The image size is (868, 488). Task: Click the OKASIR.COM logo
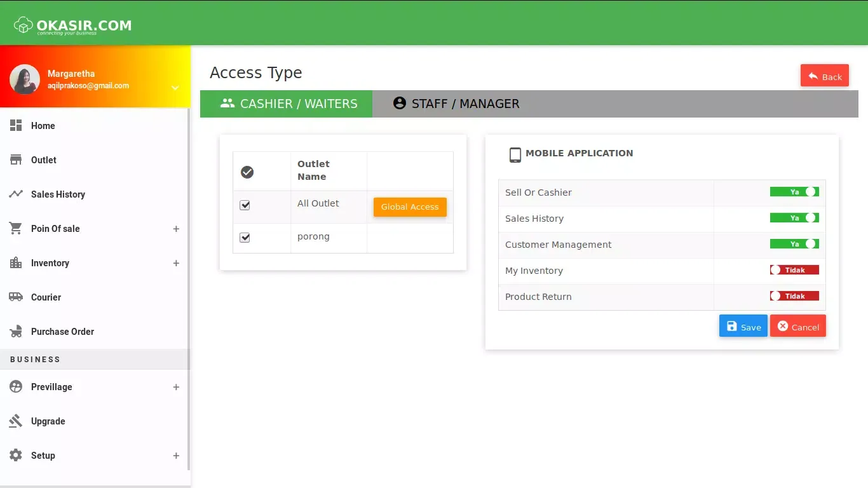(x=72, y=26)
